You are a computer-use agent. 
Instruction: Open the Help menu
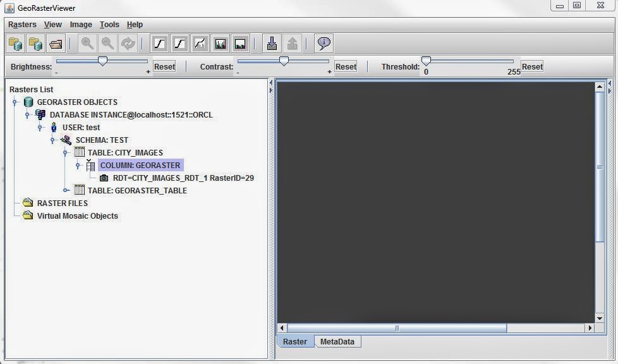[135, 25]
